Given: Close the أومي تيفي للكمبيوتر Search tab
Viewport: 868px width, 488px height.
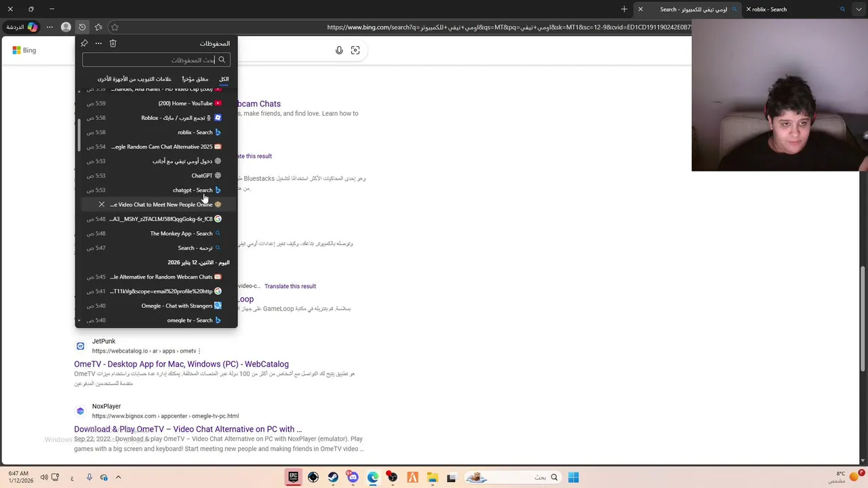Looking at the screenshot, I should point(640,9).
